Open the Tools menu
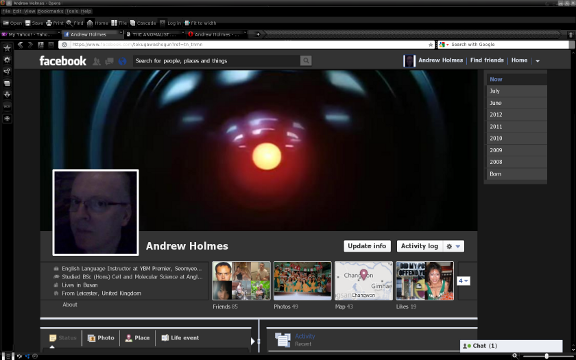576x360 pixels. (x=72, y=11)
